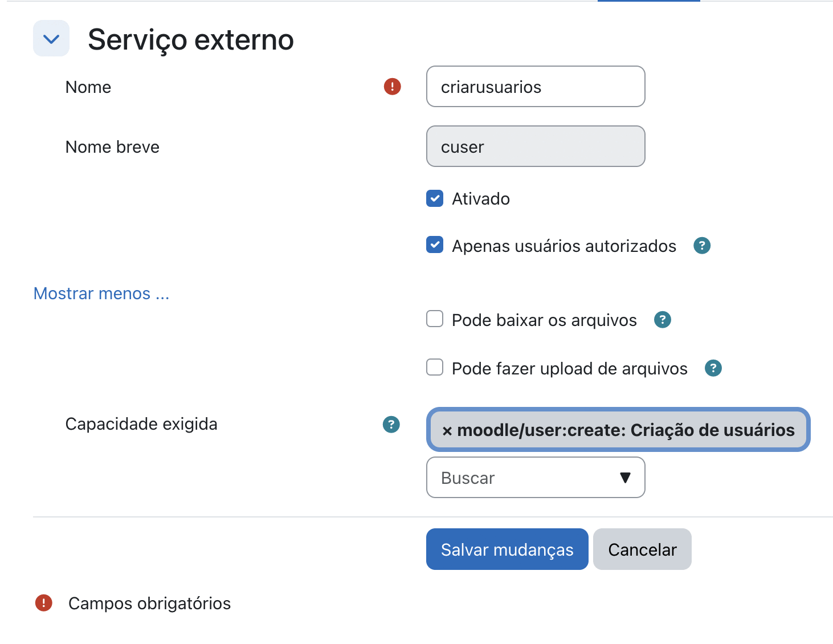Enable Pode baixar os arquivos
Viewport: 833px width, 644px height.
[x=435, y=319]
